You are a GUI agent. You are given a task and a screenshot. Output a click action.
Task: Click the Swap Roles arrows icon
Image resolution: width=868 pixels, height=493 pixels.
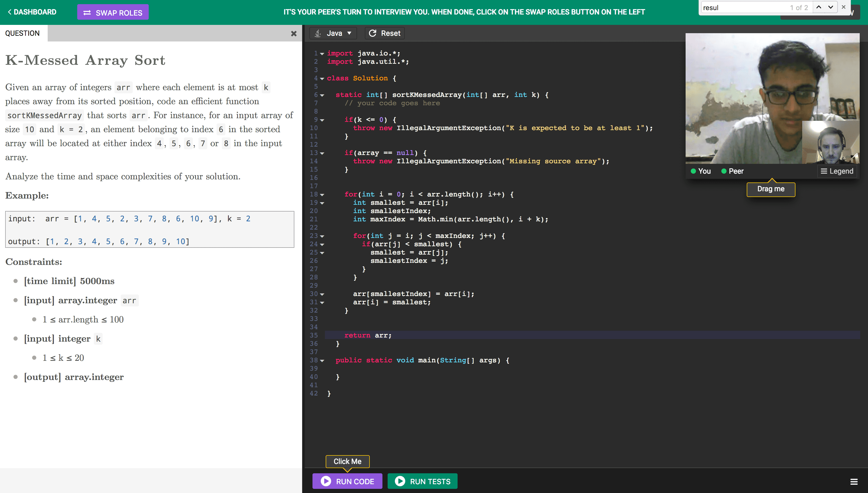click(87, 12)
